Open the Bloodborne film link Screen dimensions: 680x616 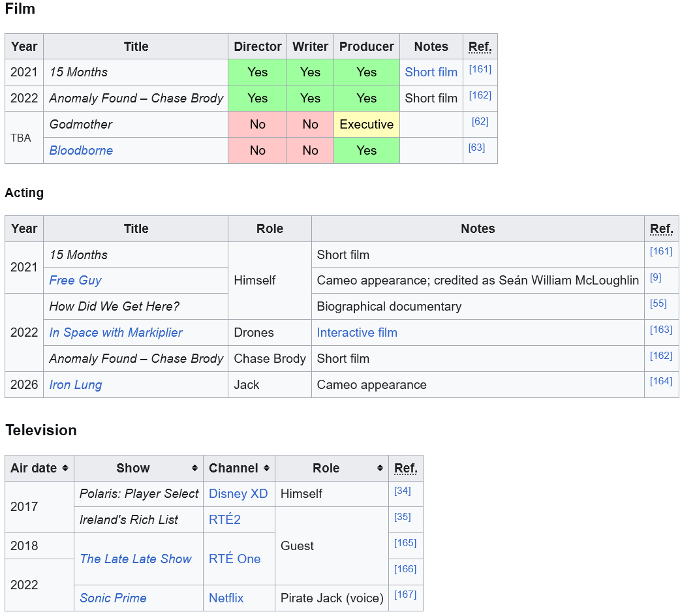coord(81,151)
